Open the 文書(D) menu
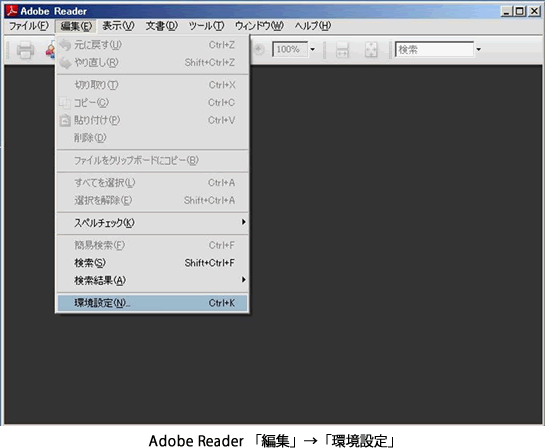 coord(162,26)
